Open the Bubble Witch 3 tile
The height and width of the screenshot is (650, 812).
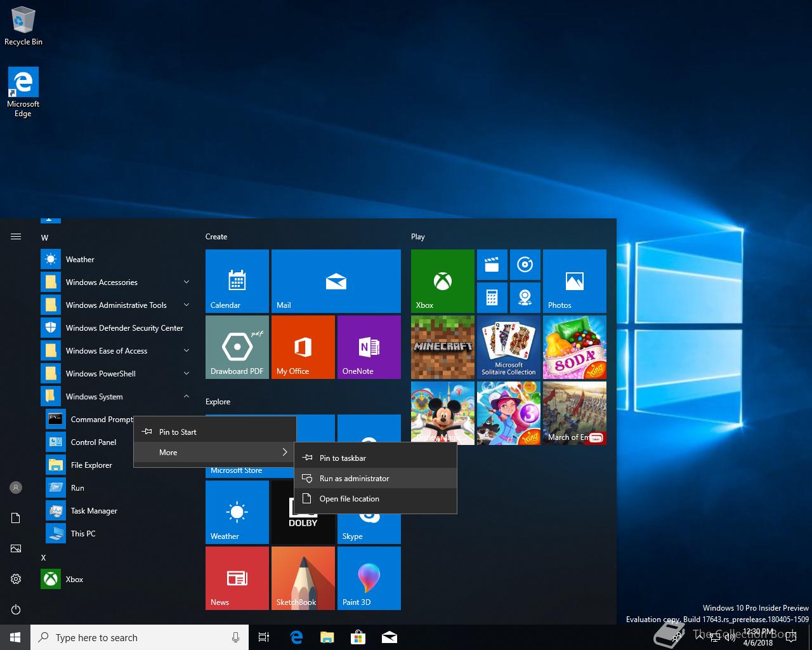(x=509, y=413)
